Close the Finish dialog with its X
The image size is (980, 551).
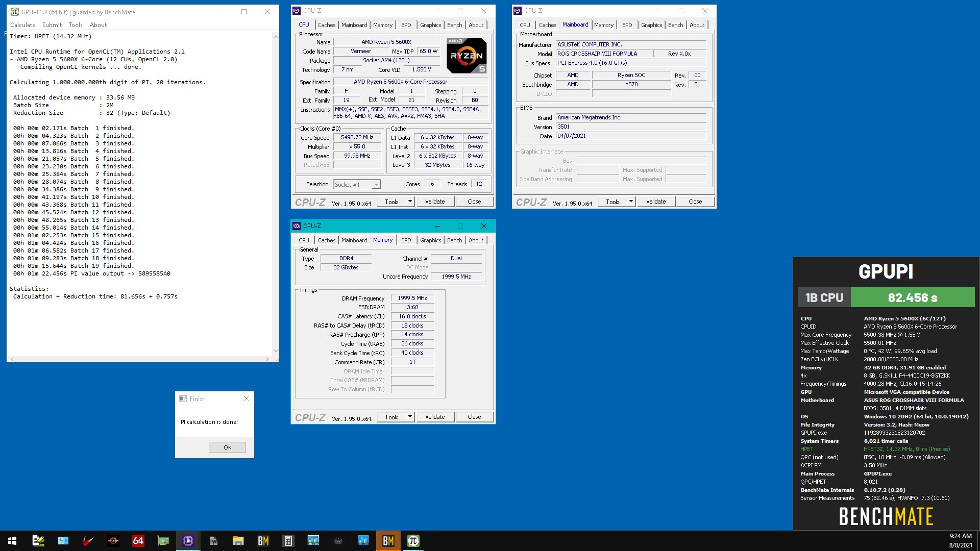point(247,398)
